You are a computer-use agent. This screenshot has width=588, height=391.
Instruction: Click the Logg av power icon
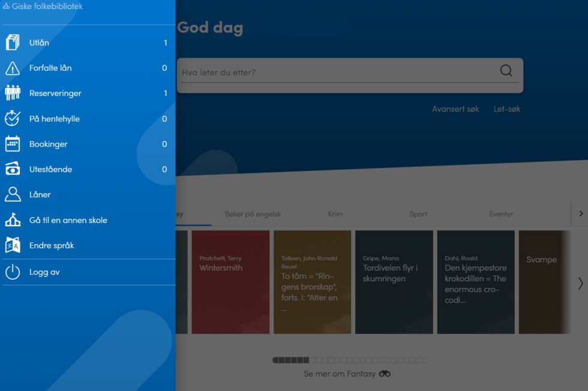13,272
